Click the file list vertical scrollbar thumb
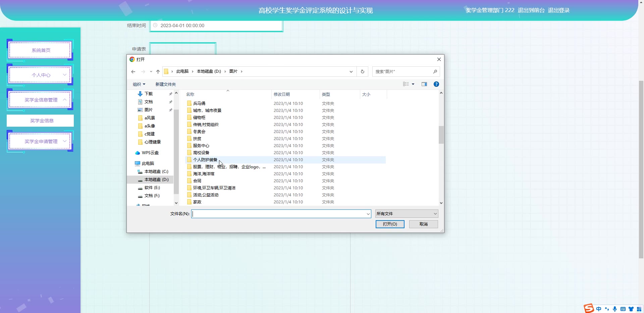644x313 pixels. pos(441,135)
